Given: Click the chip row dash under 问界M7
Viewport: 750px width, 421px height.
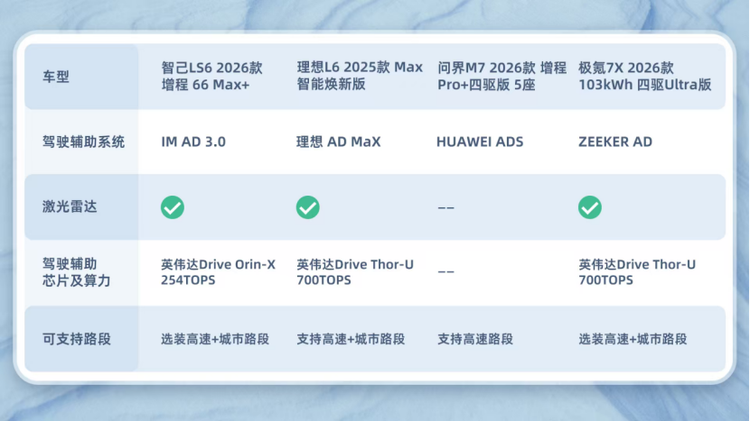Looking at the screenshot, I should (x=446, y=272).
